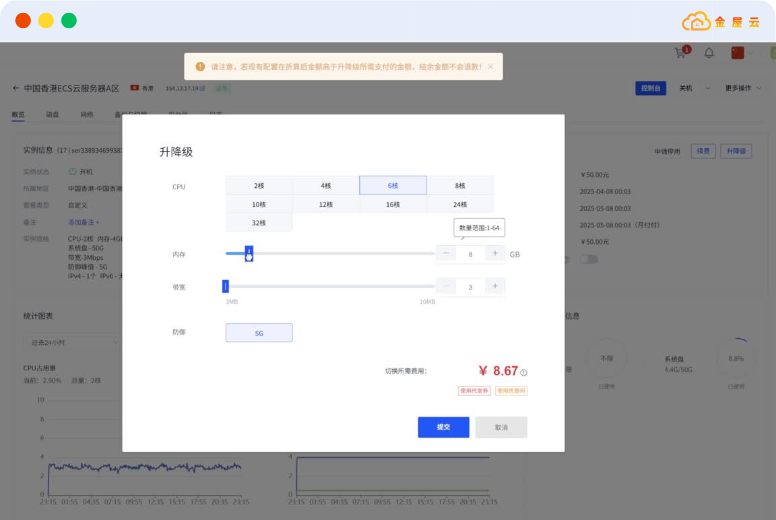Viewport: 776px width, 520px height.
Task: Click the 内存 slider handle
Action: [249, 254]
